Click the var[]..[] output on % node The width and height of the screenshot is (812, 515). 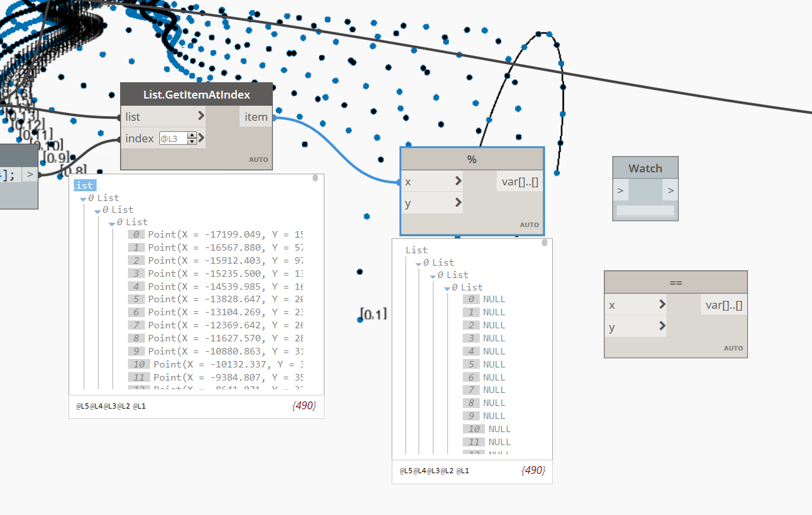(520, 181)
